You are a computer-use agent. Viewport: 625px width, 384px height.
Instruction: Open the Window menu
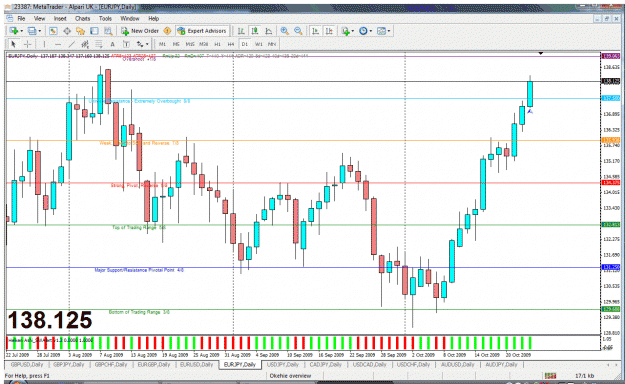click(130, 18)
